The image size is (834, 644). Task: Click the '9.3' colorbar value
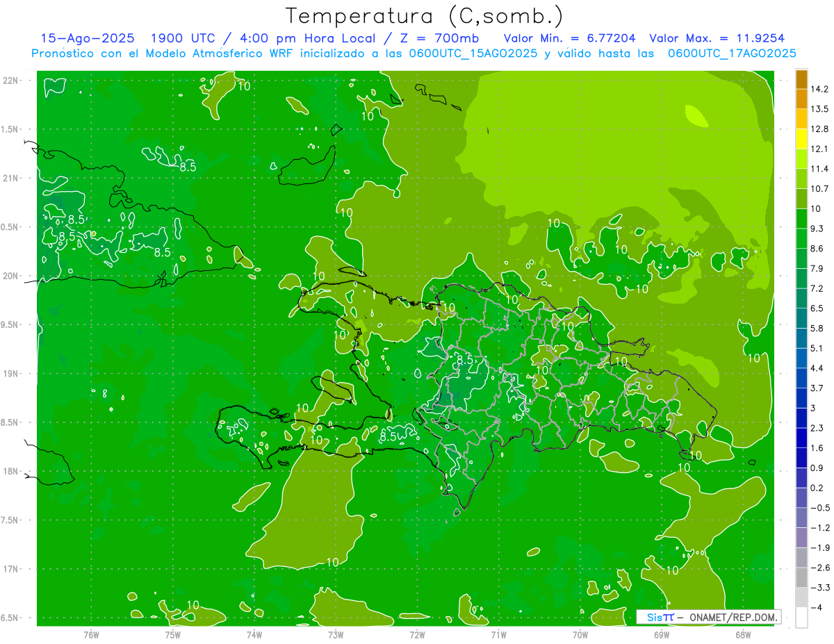[x=817, y=229]
